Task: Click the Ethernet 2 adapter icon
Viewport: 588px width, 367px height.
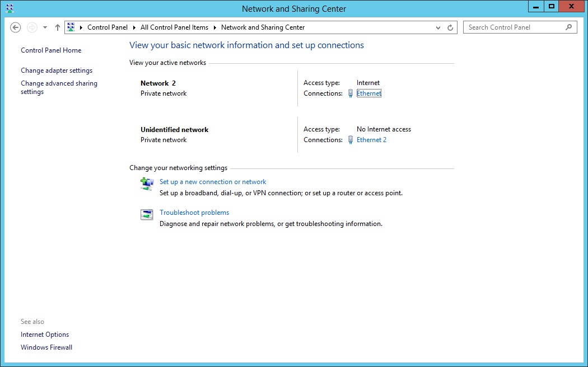Action: [x=351, y=140]
